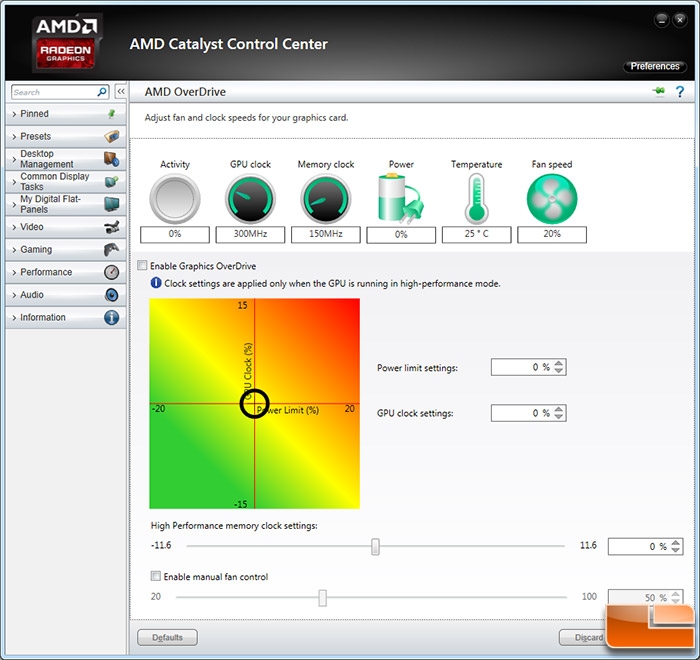Click the manual fan speed slider thumb
This screenshot has width=700, height=660.
(x=322, y=597)
